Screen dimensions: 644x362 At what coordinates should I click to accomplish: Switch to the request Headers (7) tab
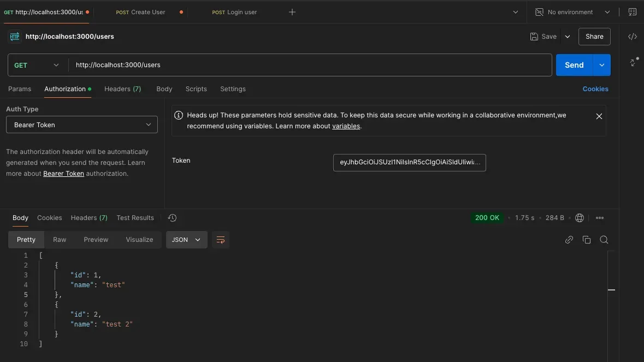click(122, 89)
